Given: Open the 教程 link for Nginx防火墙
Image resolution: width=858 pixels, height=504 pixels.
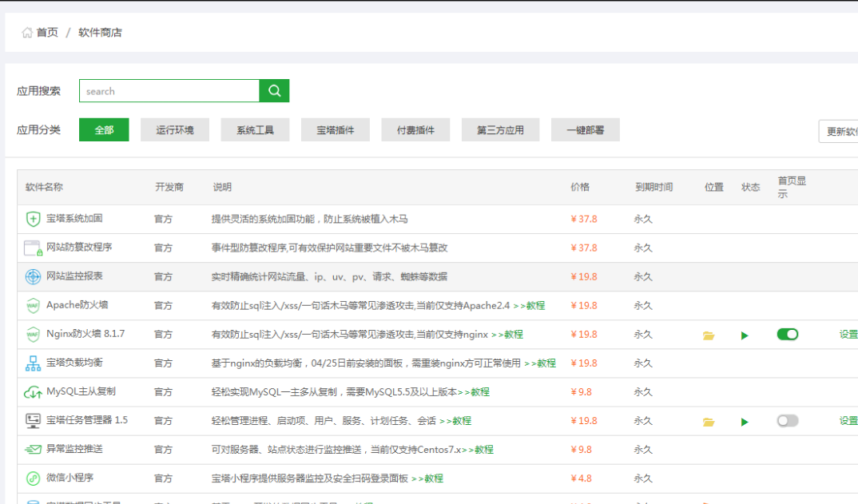Looking at the screenshot, I should pyautogui.click(x=507, y=335).
